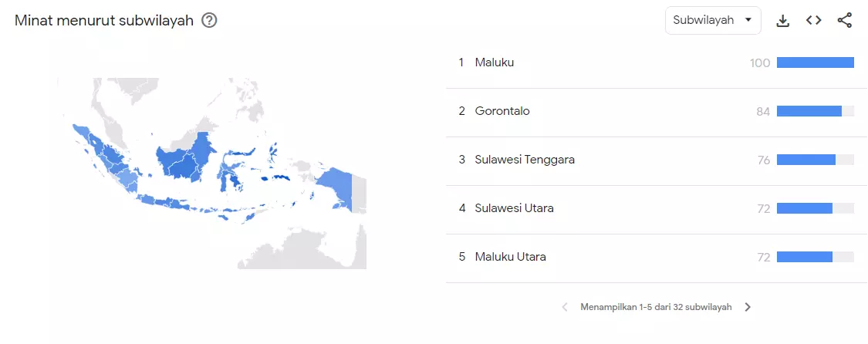Click the Minat menurut subwilayah heading
868x344 pixels.
(104, 21)
